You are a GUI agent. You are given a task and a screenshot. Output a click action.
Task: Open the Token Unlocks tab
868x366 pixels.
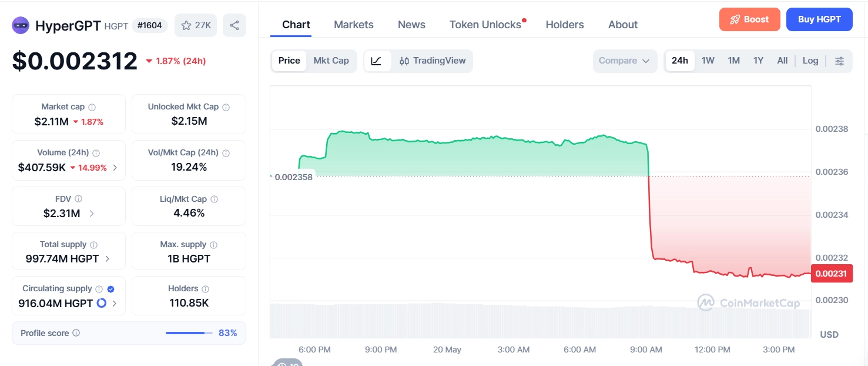(485, 25)
